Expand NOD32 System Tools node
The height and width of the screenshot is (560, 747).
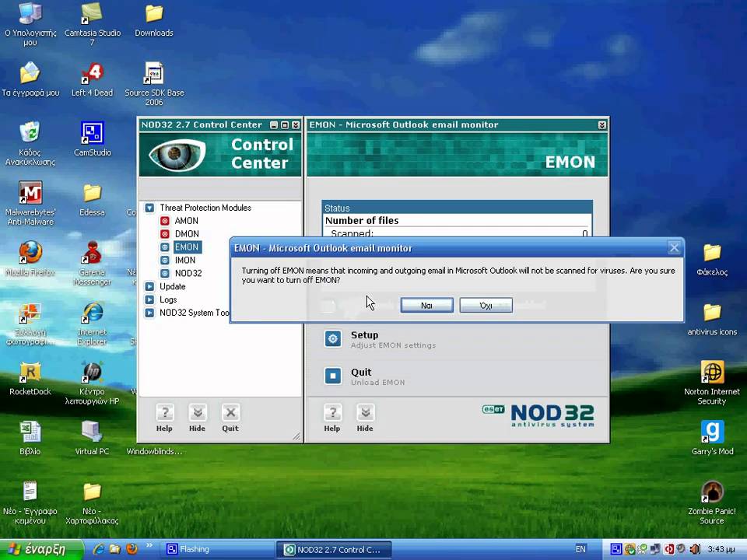click(x=149, y=313)
